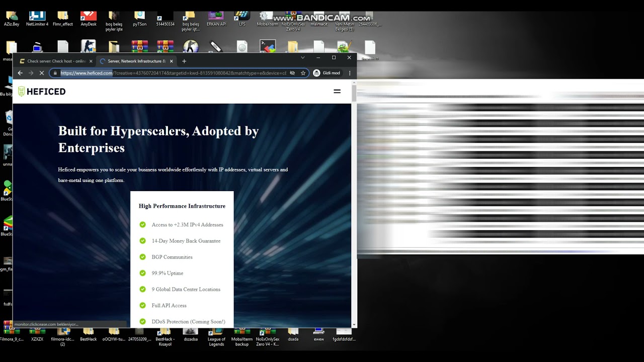This screenshot has height=362, width=644.
Task: Click the scrollbar down arrow
Action: coord(354,325)
